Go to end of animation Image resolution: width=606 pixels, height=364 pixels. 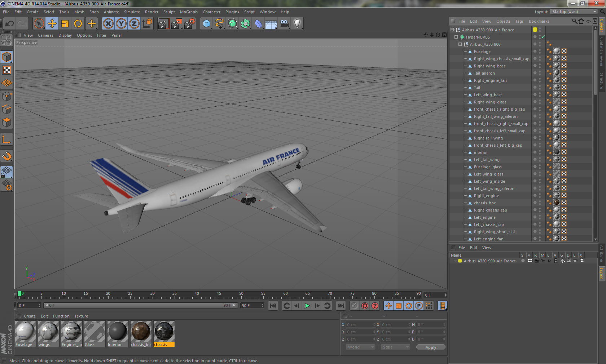tap(341, 306)
